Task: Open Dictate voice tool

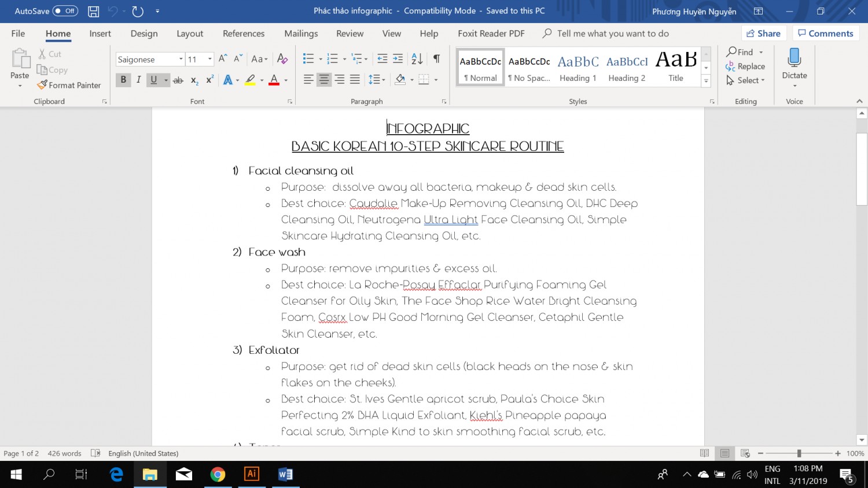Action: [x=795, y=67]
